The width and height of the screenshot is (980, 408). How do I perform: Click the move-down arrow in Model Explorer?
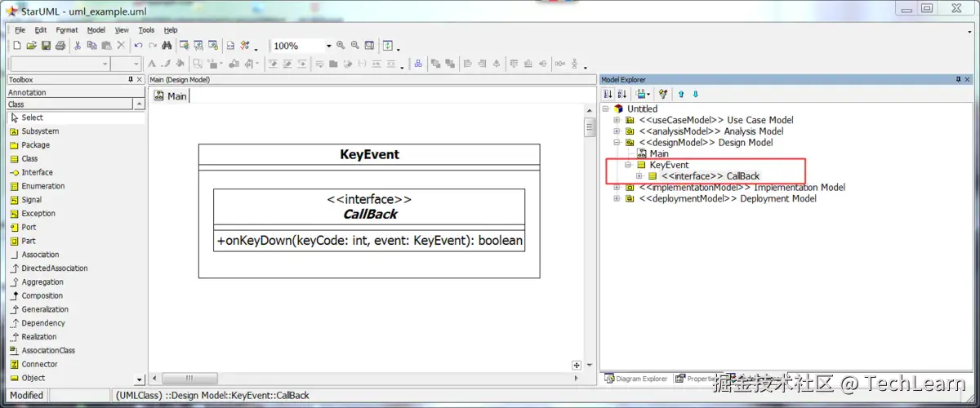click(694, 94)
